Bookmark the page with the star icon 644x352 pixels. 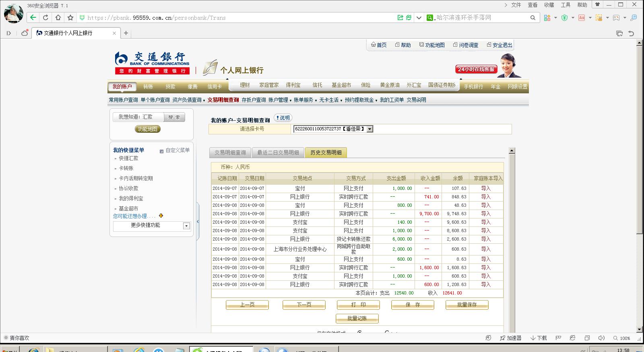[x=70, y=18]
